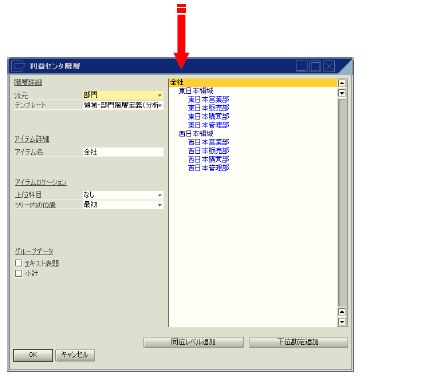Click the bottom scroll-down arrow of tree scrollbar
Image resolution: width=427 pixels, height=377 pixels.
click(x=342, y=322)
